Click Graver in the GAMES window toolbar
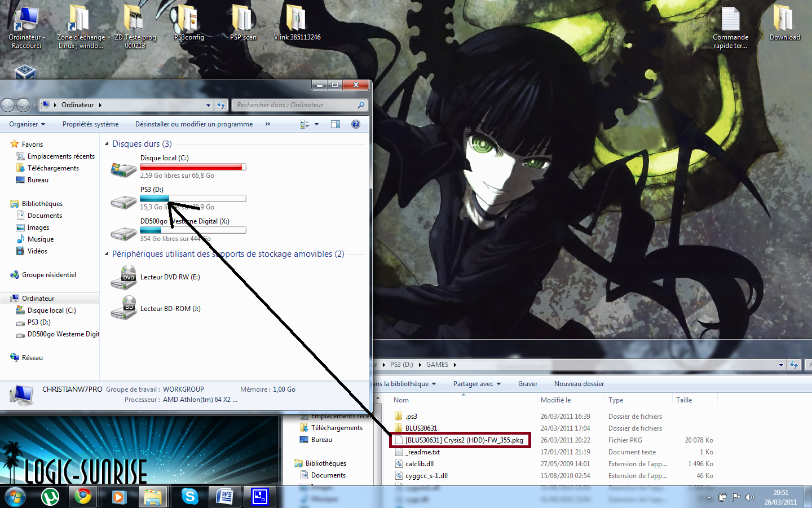812x508 pixels. pos(528,384)
